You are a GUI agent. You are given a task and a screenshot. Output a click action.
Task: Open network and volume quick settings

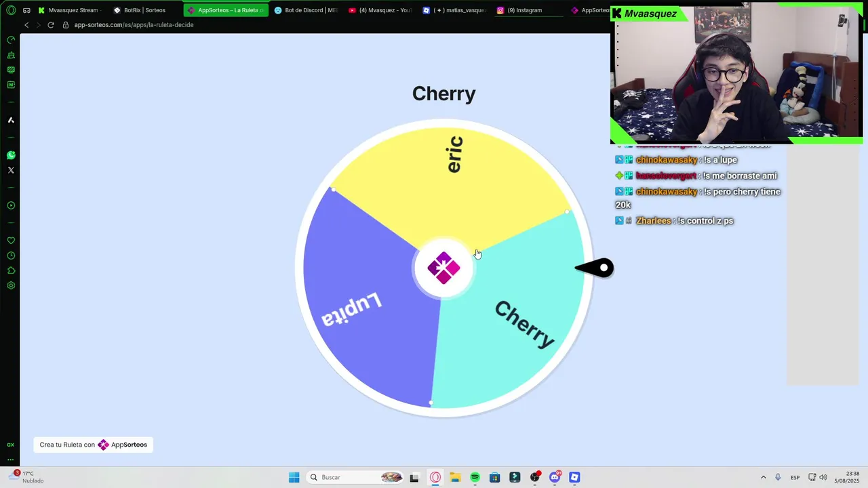click(x=818, y=477)
